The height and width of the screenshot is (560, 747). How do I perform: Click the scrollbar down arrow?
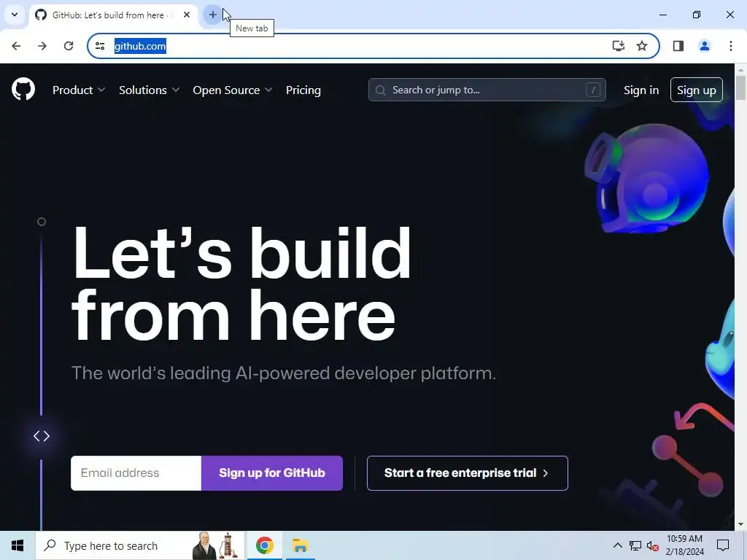pos(740,524)
